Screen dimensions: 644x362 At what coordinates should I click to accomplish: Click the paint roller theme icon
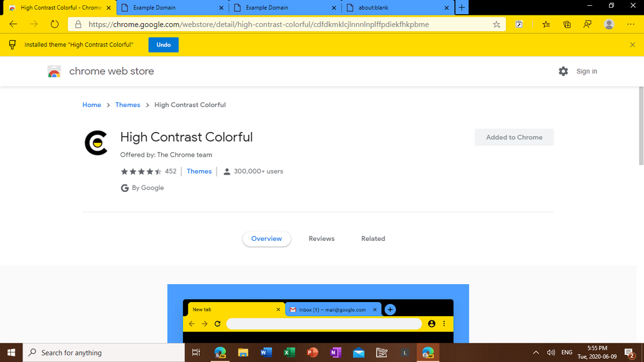point(12,44)
